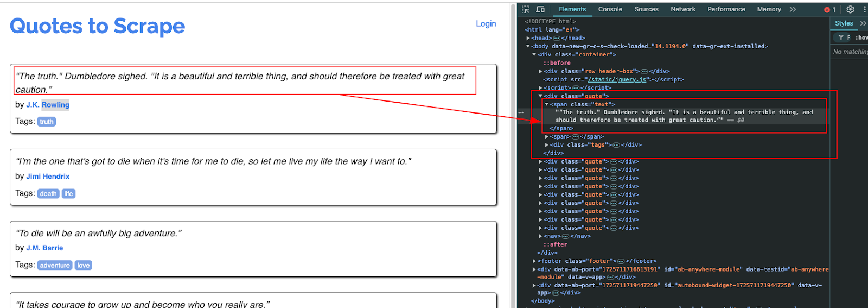Toggle the device toolbar icon
The height and width of the screenshot is (308, 868).
click(540, 9)
